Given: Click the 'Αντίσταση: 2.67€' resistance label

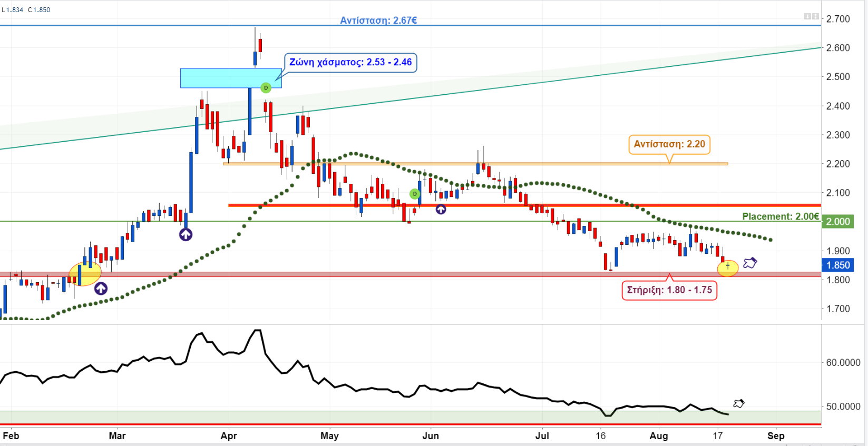Looking at the screenshot, I should [378, 20].
